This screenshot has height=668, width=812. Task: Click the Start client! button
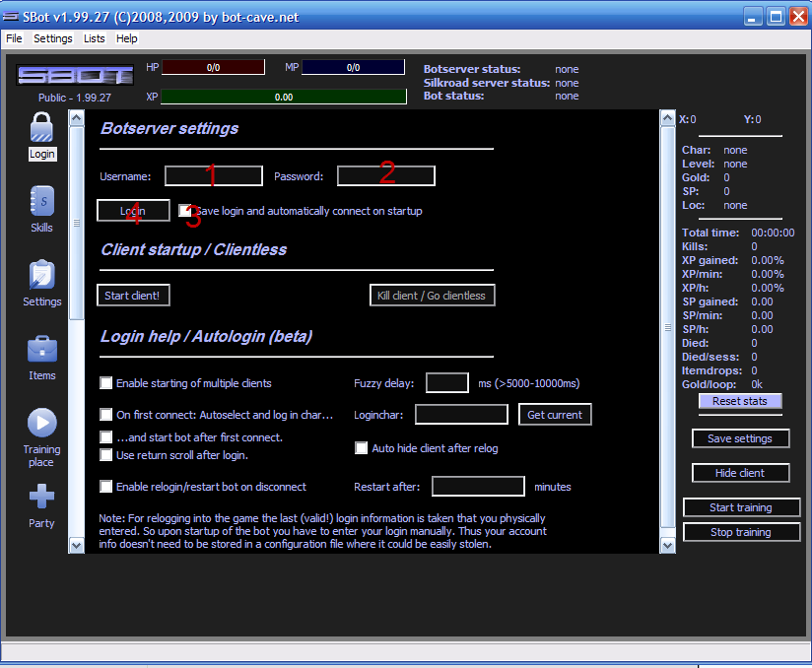133,296
